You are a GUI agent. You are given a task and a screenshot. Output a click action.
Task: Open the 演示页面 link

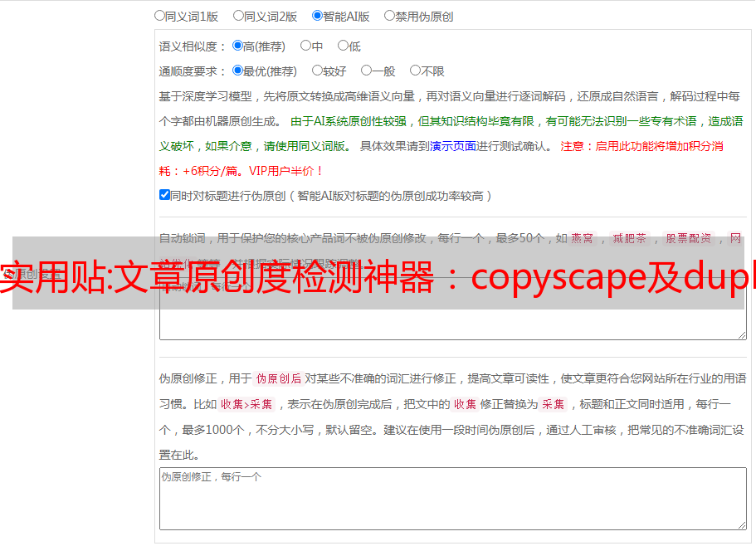click(x=453, y=146)
